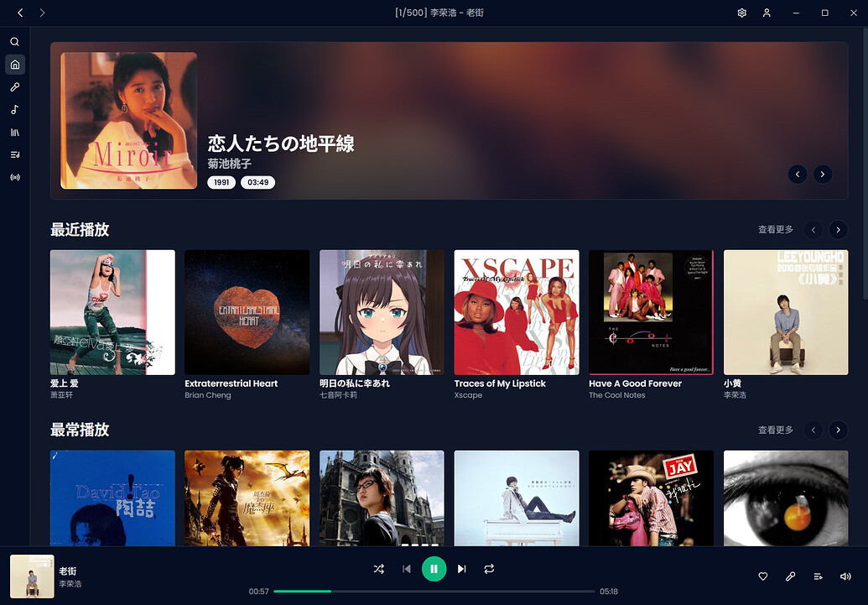
Task: Open now-playing cover art in player bar
Action: coord(32,576)
